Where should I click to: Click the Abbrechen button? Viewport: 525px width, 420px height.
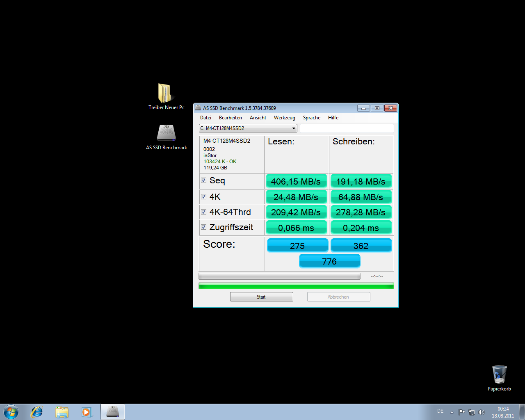(338, 297)
